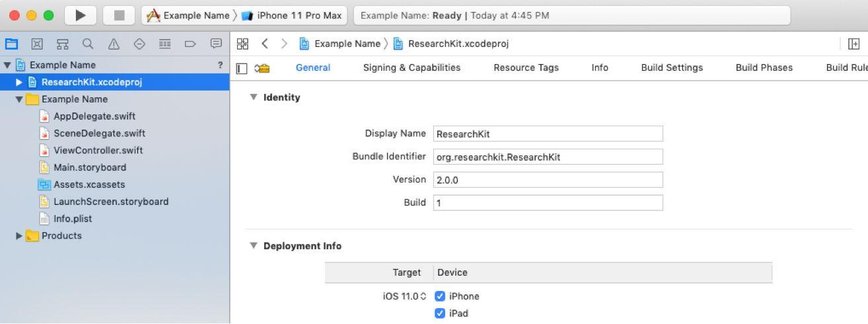This screenshot has height=324, width=868.
Task: Open the Symbol navigator icon
Action: [x=63, y=44]
